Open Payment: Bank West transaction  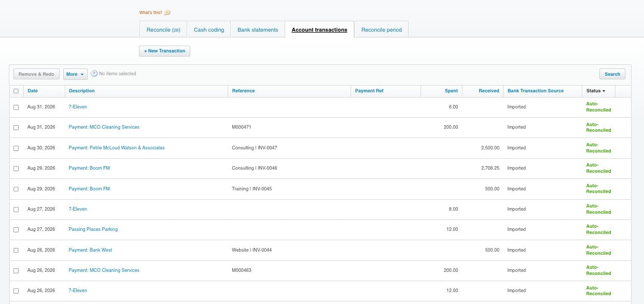point(90,250)
